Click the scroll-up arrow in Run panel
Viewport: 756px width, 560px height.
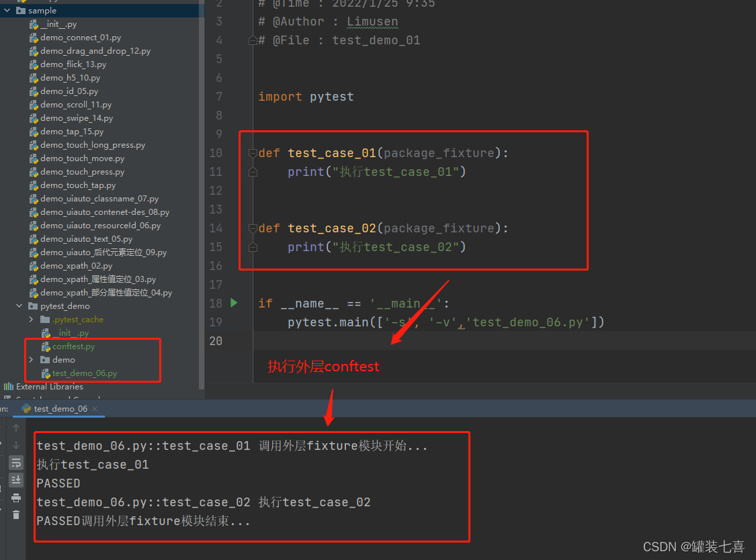click(16, 428)
